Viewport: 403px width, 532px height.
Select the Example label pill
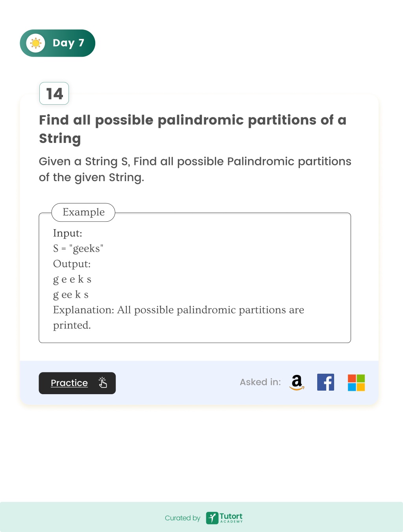point(83,212)
